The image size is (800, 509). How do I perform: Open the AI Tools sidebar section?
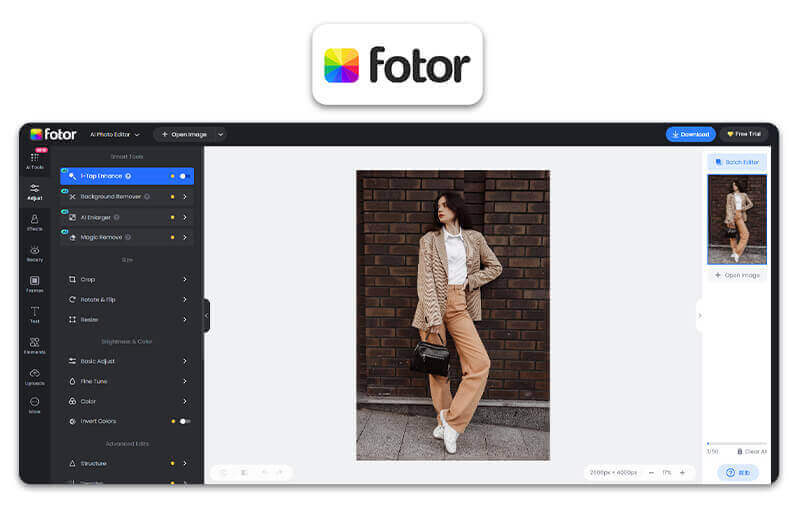pos(35,161)
